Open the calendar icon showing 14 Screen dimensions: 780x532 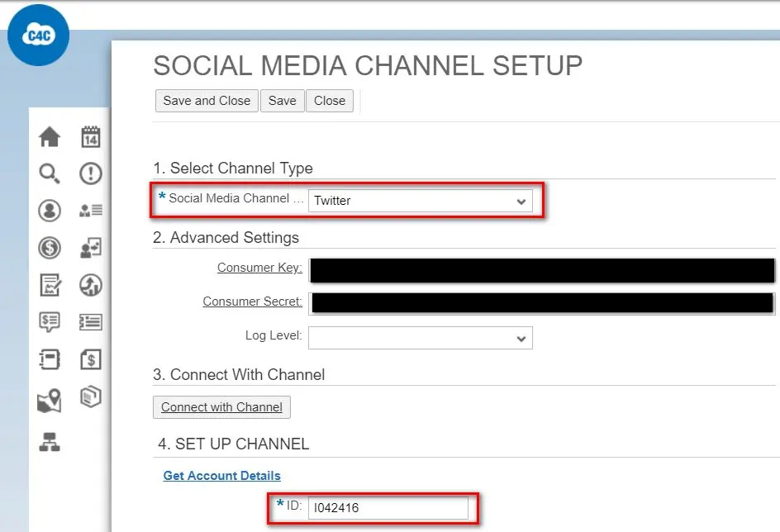point(91,137)
